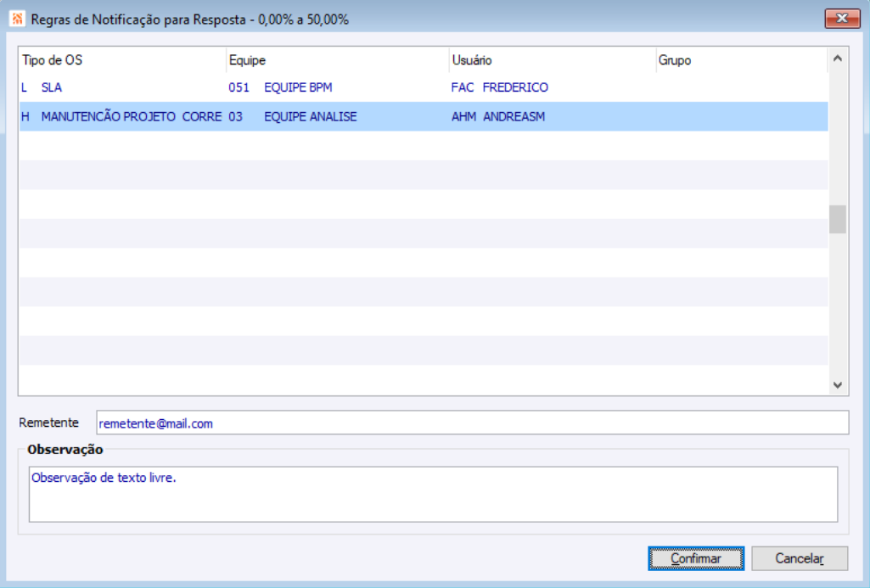Click the Equipe column header

(x=337, y=60)
